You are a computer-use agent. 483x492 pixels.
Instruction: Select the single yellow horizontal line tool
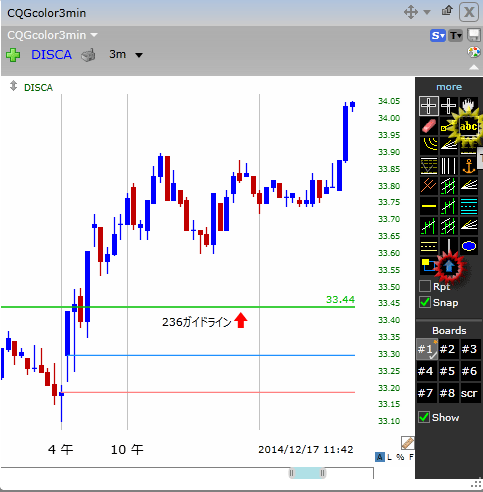click(x=428, y=206)
